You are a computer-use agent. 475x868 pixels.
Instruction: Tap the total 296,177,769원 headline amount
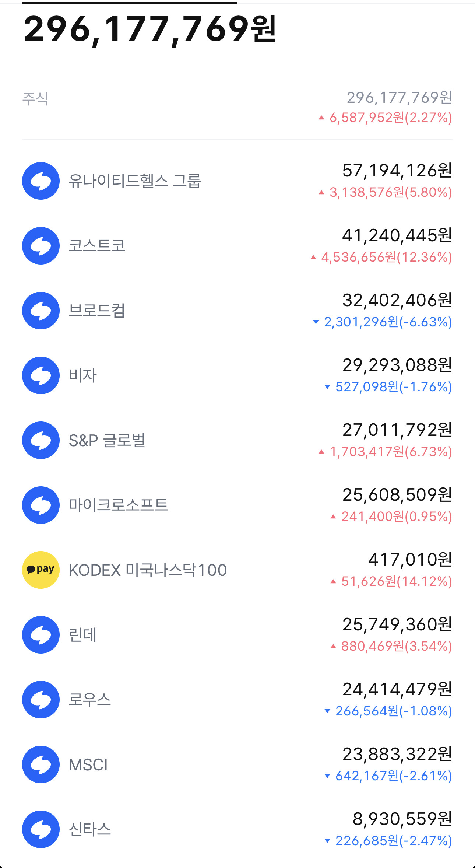[150, 29]
